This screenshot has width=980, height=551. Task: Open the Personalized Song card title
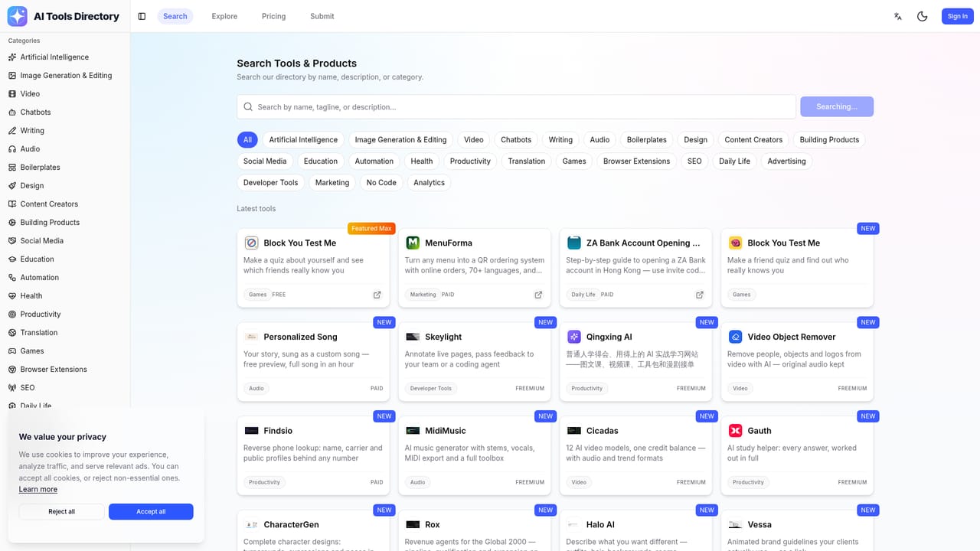300,337
